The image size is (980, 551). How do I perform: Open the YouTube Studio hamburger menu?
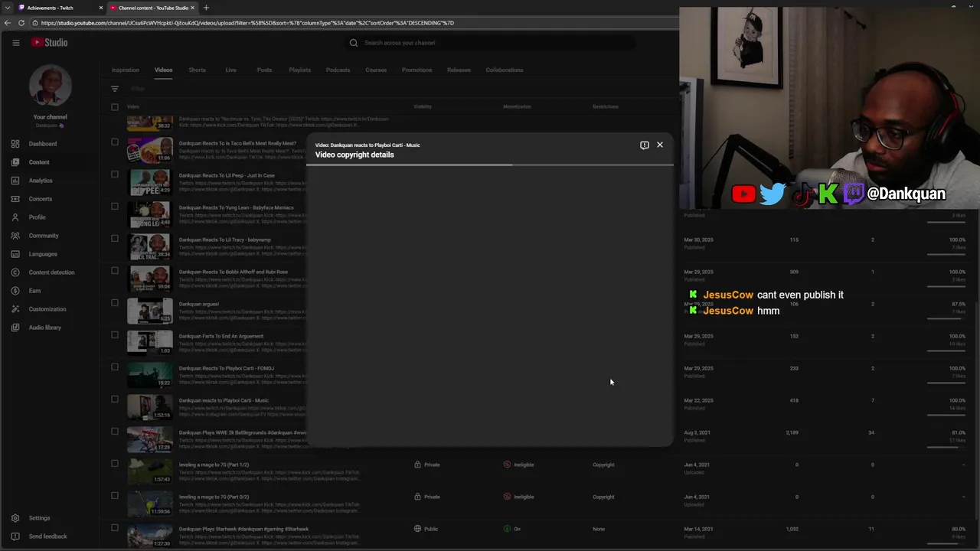[x=15, y=43]
